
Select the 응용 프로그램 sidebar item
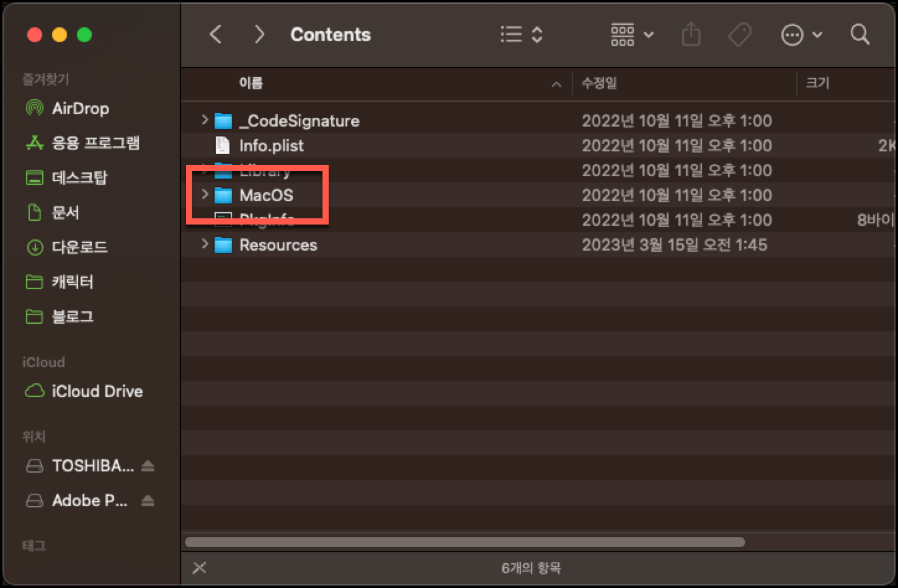coord(93,143)
